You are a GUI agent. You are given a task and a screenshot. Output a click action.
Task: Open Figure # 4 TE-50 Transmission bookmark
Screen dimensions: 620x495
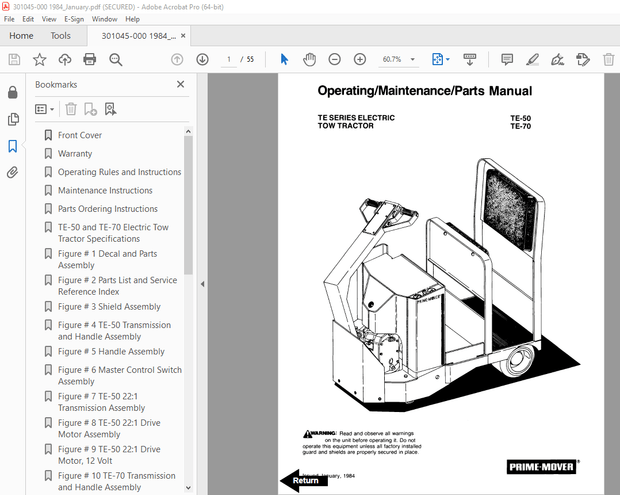(114, 331)
